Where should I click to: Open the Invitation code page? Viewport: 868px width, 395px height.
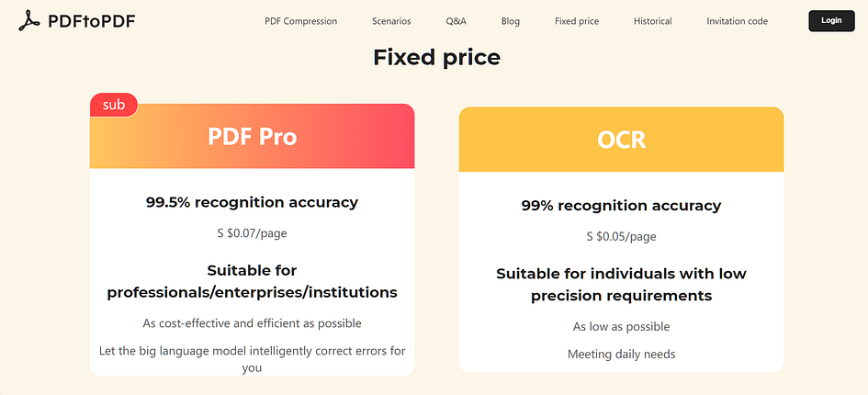(x=737, y=21)
